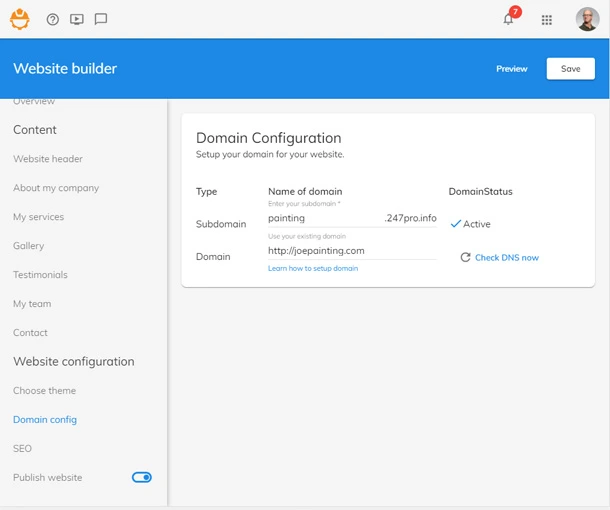Open the chat message icon
Image resolution: width=610 pixels, height=510 pixels.
[x=101, y=19]
